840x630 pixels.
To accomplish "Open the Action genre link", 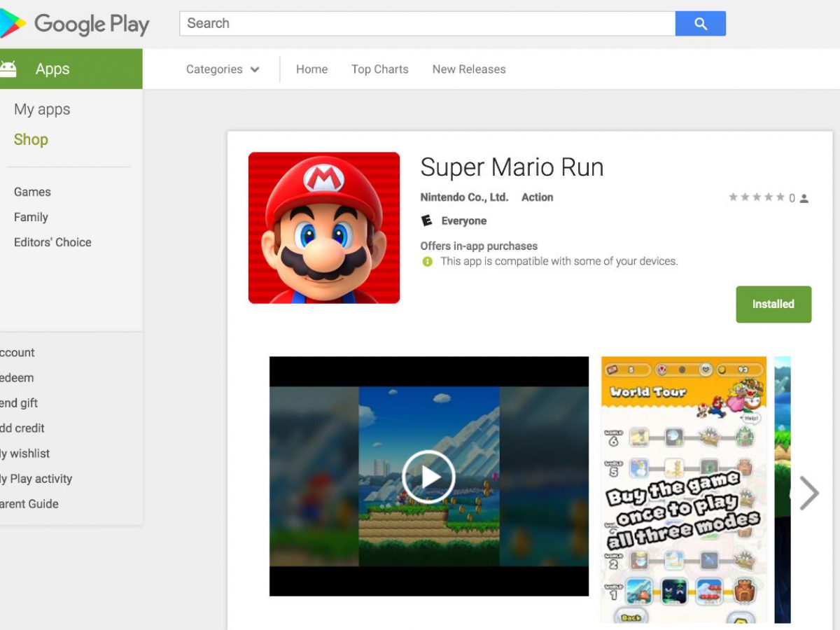I will click(x=538, y=197).
